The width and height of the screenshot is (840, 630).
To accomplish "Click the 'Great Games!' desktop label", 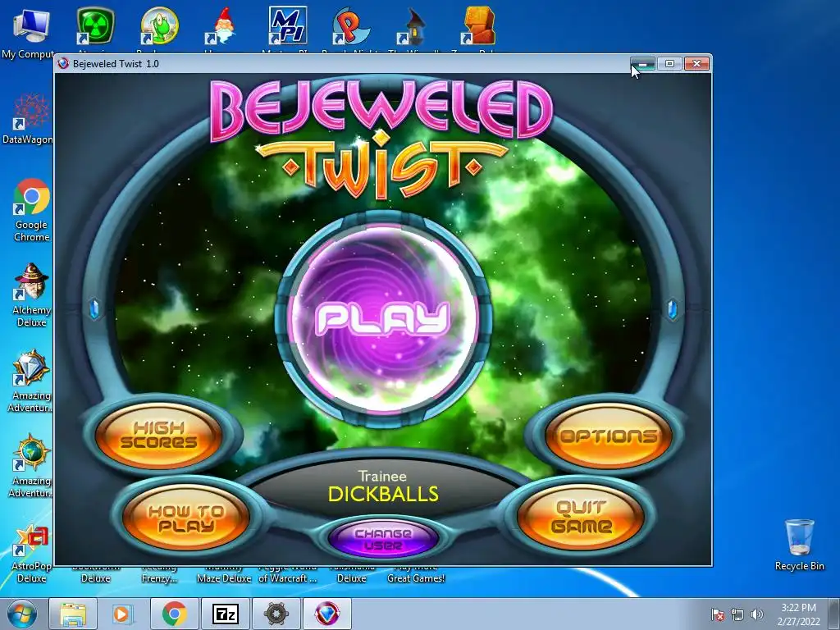I will 416,578.
